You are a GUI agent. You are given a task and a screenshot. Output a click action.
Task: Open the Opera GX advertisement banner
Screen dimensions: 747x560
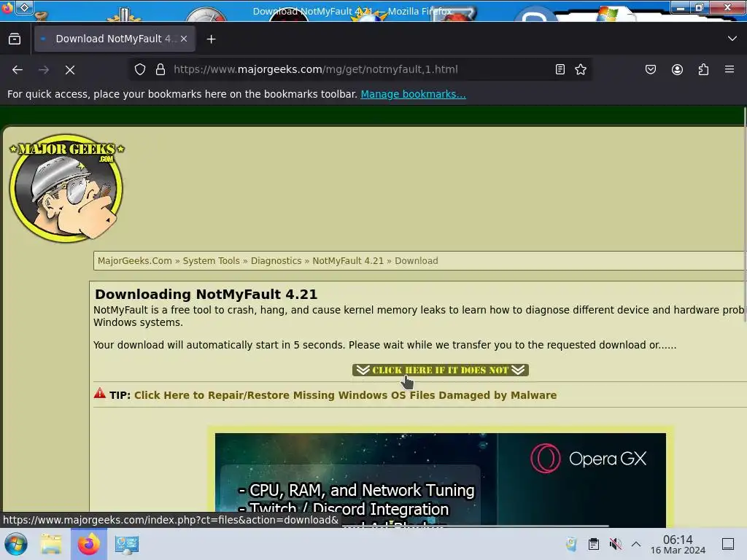[x=441, y=478]
